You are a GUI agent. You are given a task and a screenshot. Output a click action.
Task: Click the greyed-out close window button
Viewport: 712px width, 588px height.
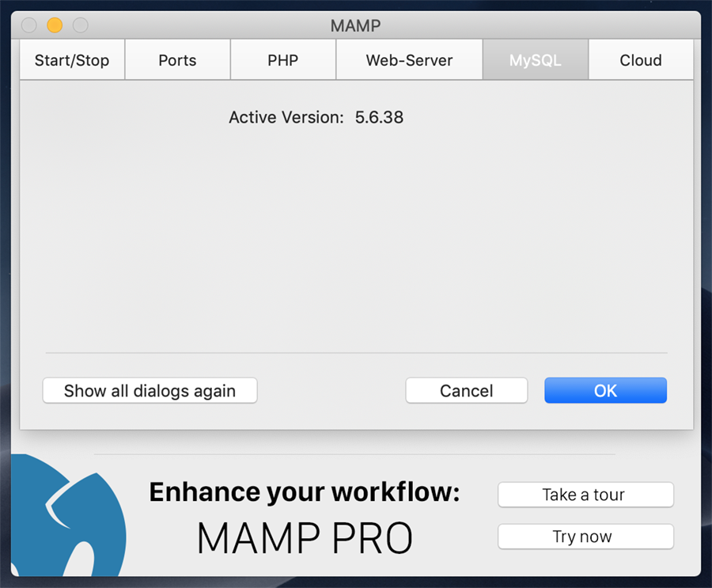29,25
